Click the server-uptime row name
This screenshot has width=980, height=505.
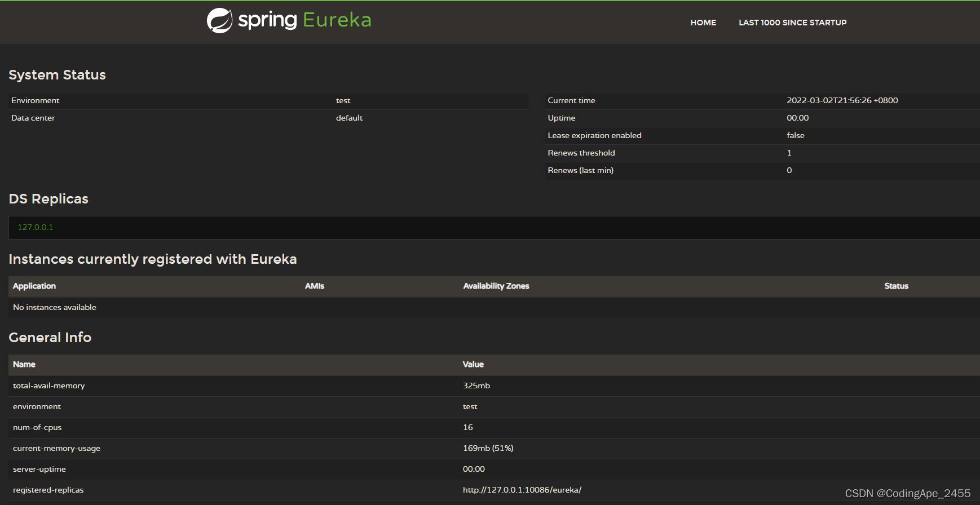point(39,469)
